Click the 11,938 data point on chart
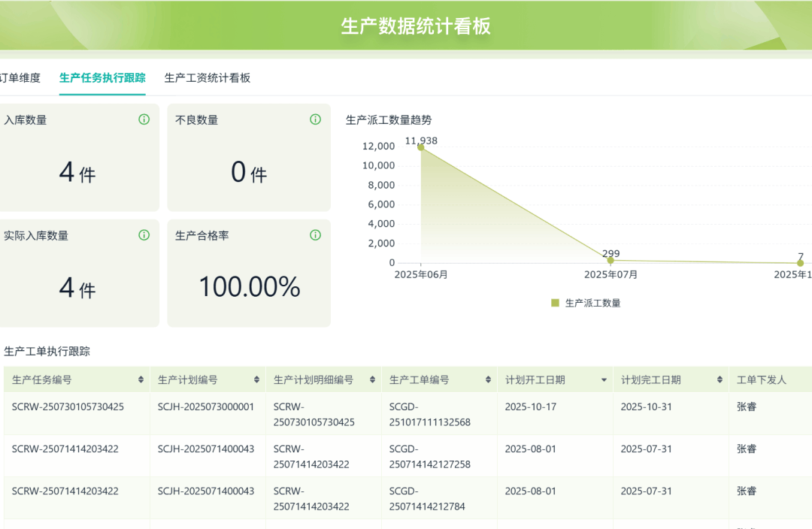The height and width of the screenshot is (529, 812). [x=421, y=147]
